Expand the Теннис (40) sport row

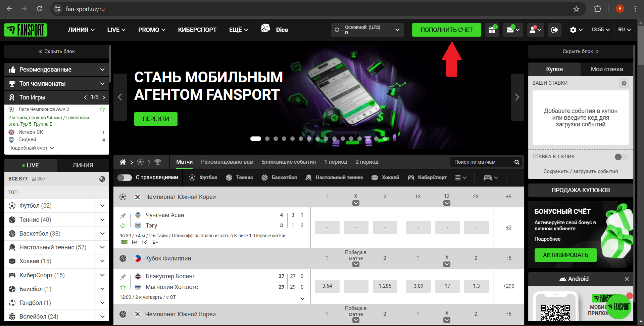(102, 220)
